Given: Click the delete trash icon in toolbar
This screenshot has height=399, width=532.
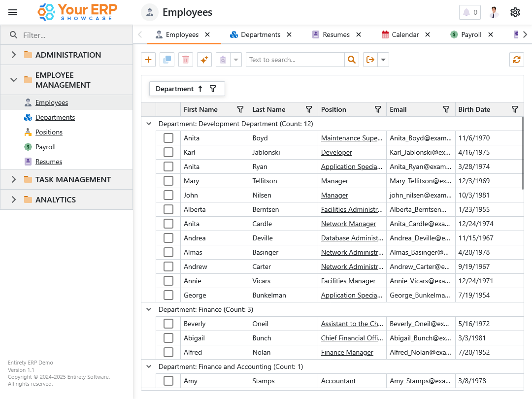Looking at the screenshot, I should tap(186, 60).
